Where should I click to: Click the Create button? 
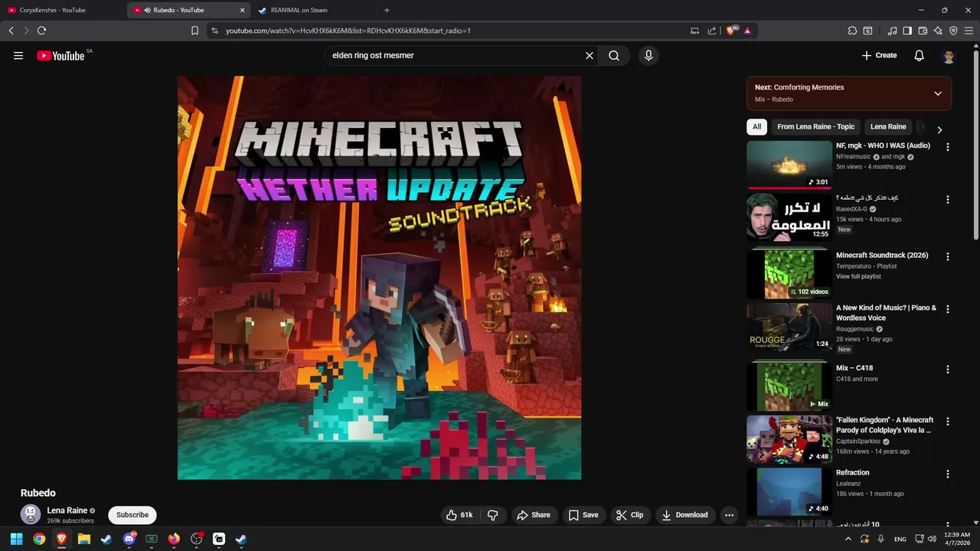pos(879,55)
